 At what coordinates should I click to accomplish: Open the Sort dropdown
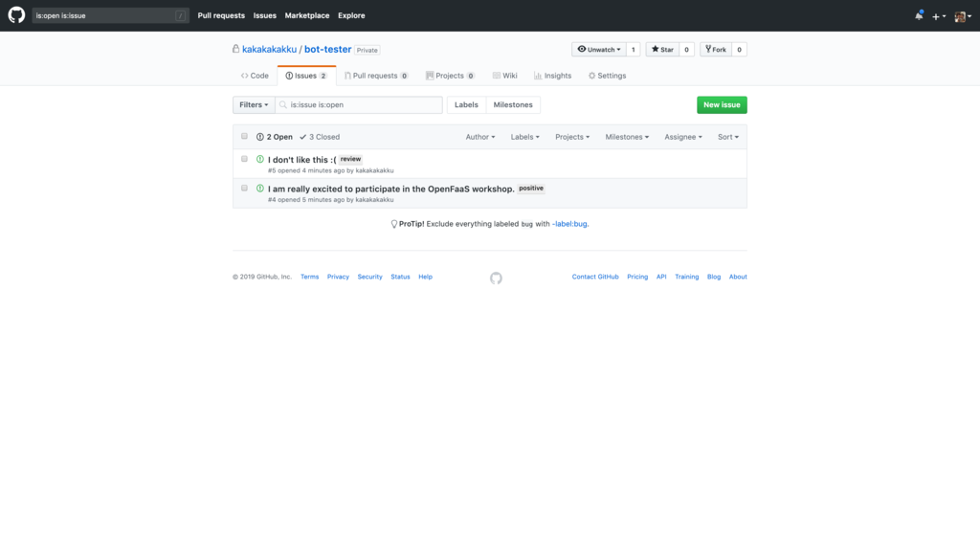coord(728,137)
